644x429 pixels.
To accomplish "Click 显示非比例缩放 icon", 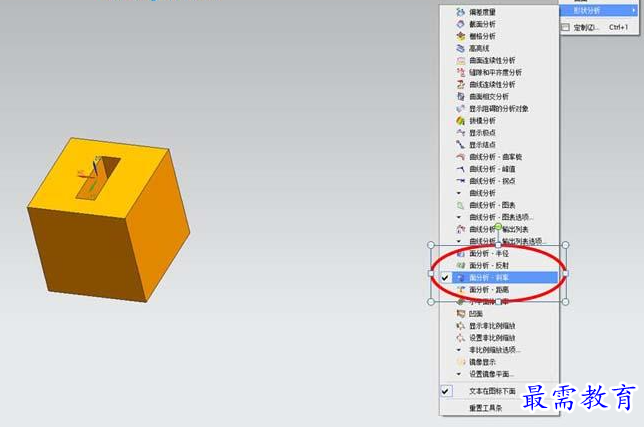I will (x=460, y=326).
